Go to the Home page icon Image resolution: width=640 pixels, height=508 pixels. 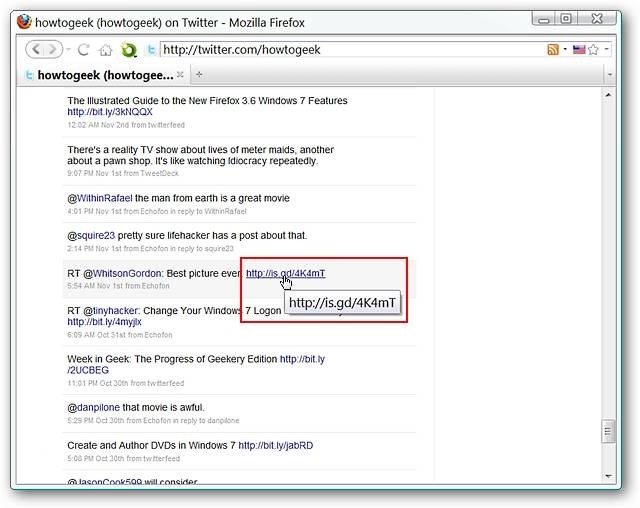105,50
